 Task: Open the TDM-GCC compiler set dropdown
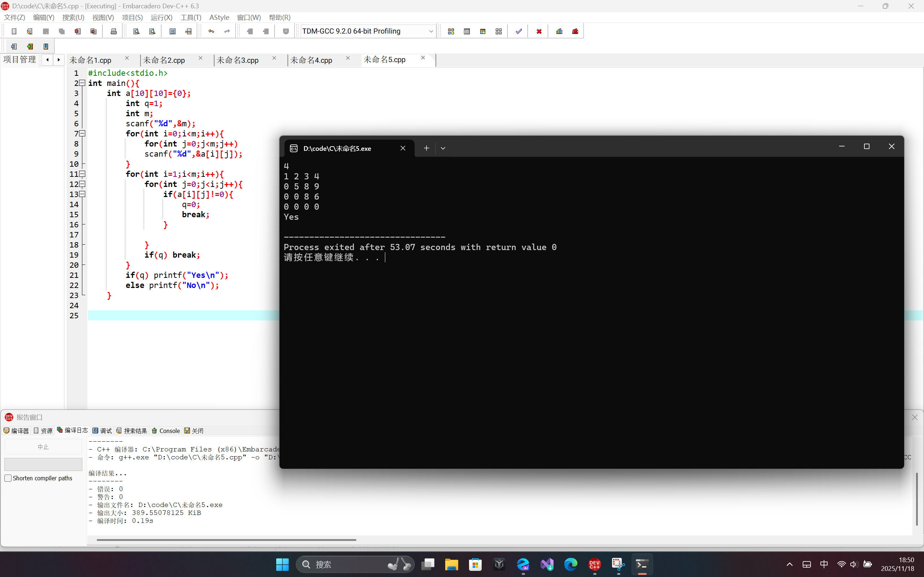click(x=431, y=31)
